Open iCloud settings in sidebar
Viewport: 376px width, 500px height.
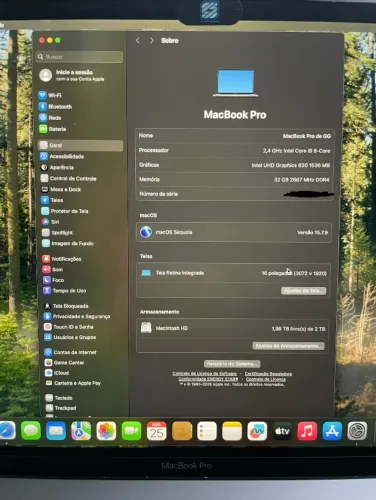(57, 373)
